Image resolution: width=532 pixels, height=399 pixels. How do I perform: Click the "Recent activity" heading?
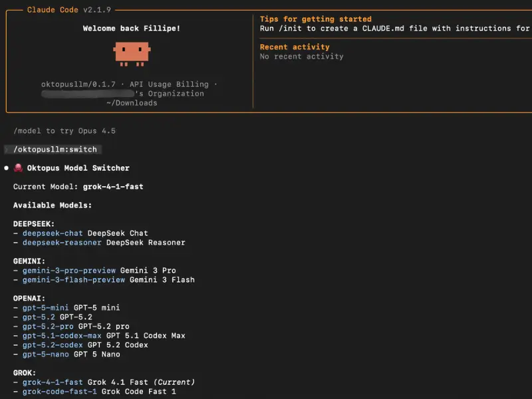pos(295,47)
